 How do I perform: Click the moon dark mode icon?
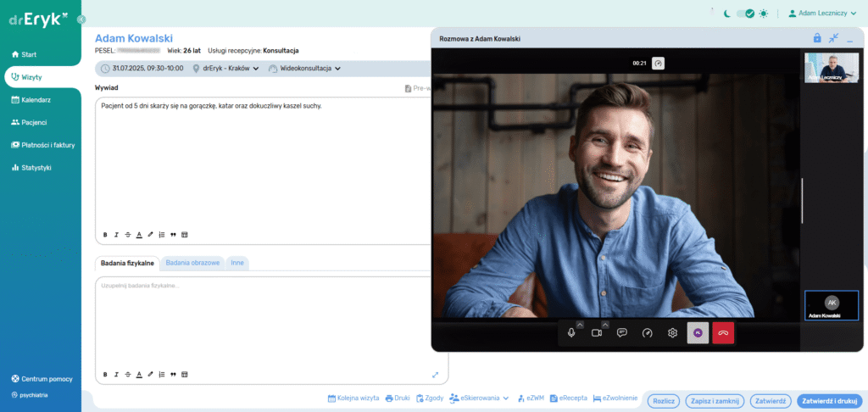point(727,14)
